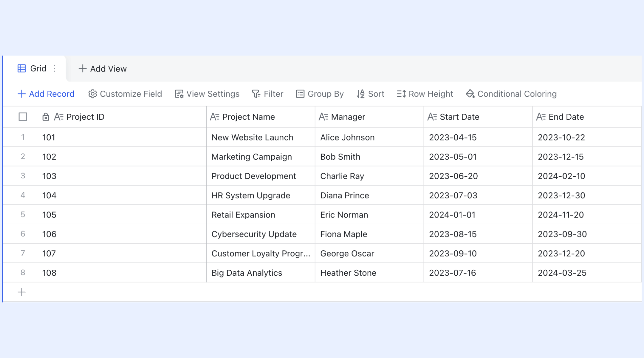Image resolution: width=644 pixels, height=358 pixels.
Task: Click end date 2023-10-22 cell
Action: pyautogui.click(x=587, y=137)
